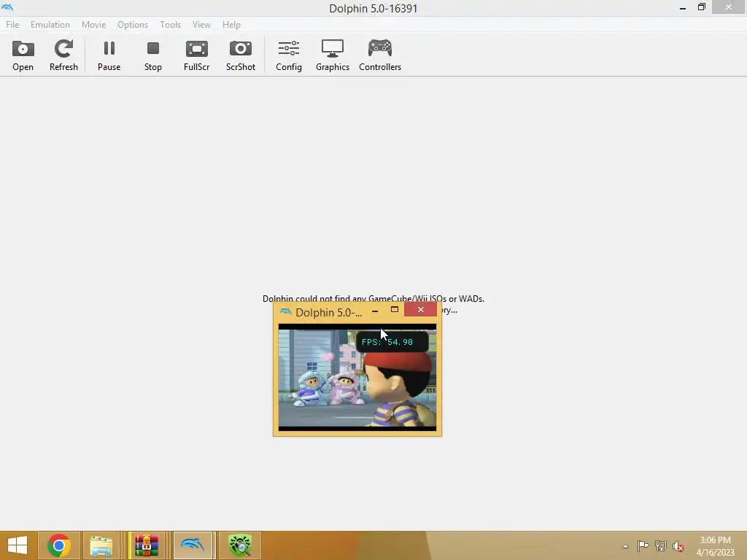The width and height of the screenshot is (747, 560).
Task: Click the FPS counter overlay
Action: (x=392, y=342)
